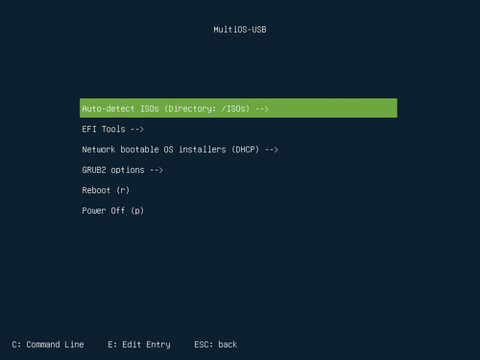Open the EFI Tools submenu entry
Screen dimensions: 480x360
pyautogui.click(x=113, y=129)
